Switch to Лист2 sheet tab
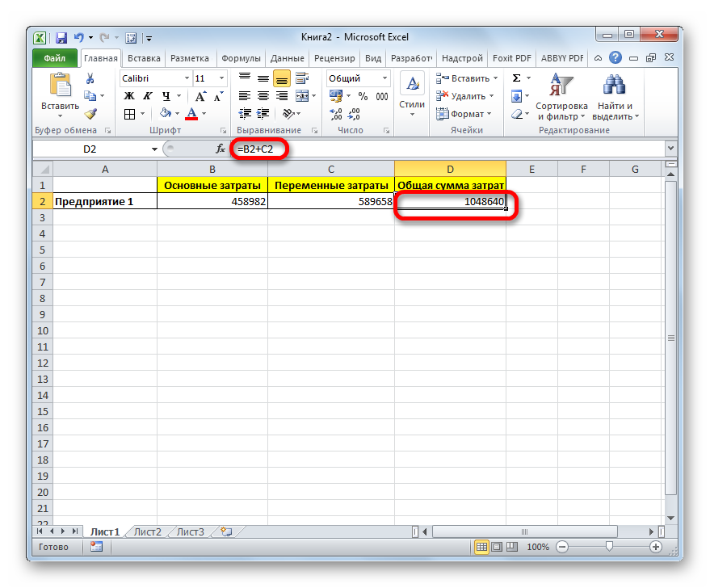The width and height of the screenshot is (710, 588). point(148,532)
